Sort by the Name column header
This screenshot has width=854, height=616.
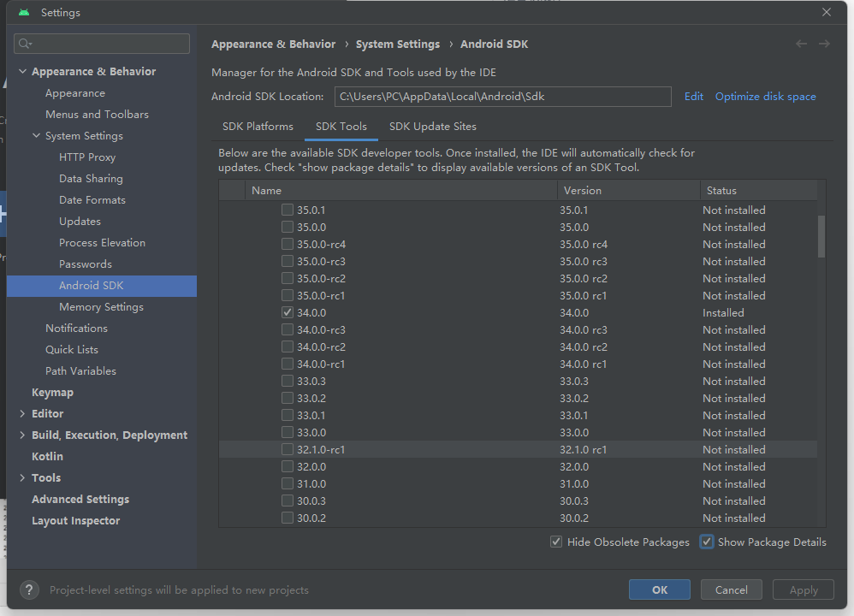pos(401,191)
